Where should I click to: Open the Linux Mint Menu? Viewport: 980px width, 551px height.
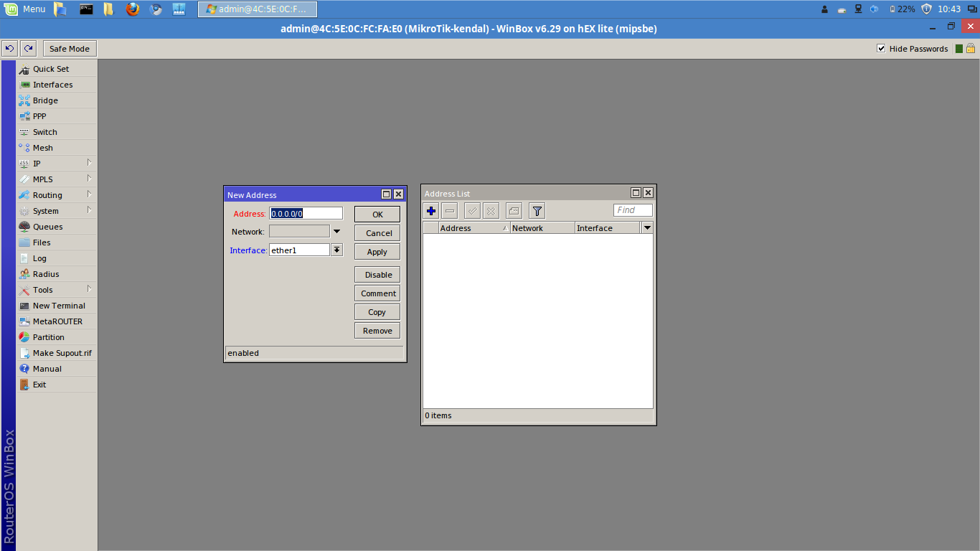(26, 9)
